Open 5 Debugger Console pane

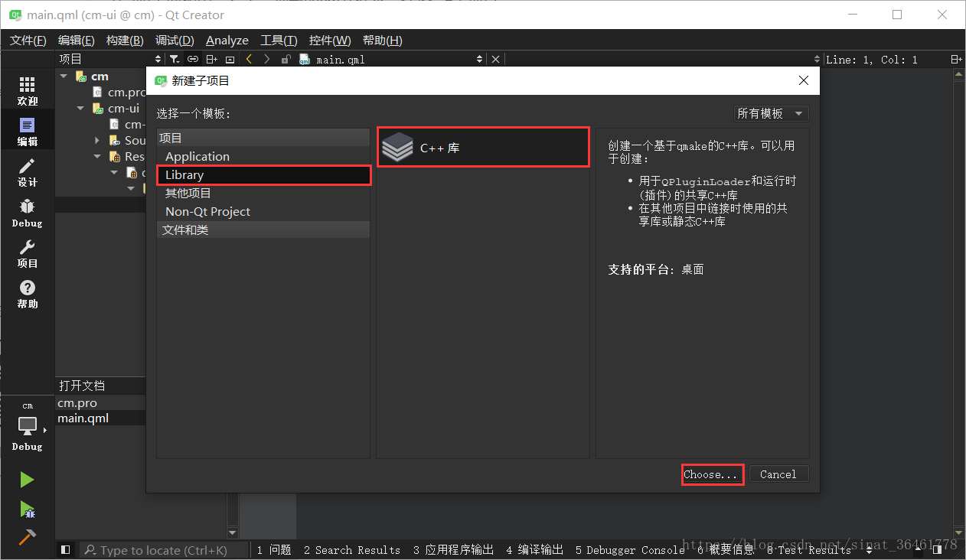click(x=629, y=549)
